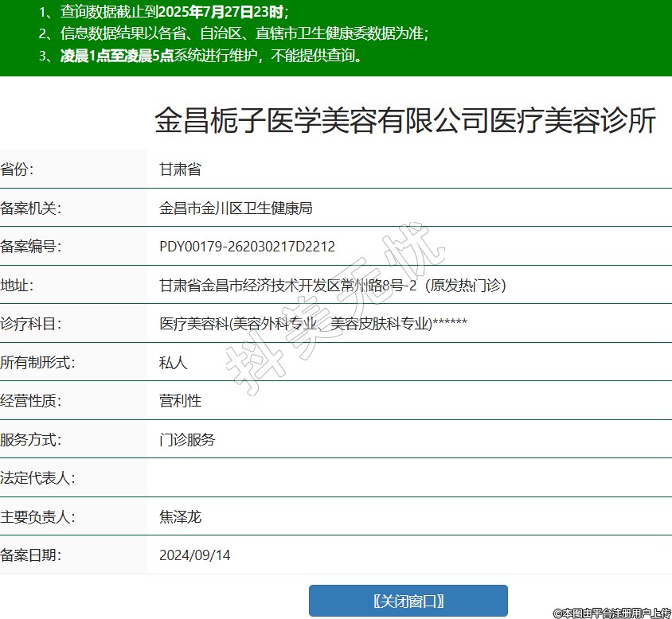
Task: Click the 私人 ownership value
Action: [x=173, y=363]
